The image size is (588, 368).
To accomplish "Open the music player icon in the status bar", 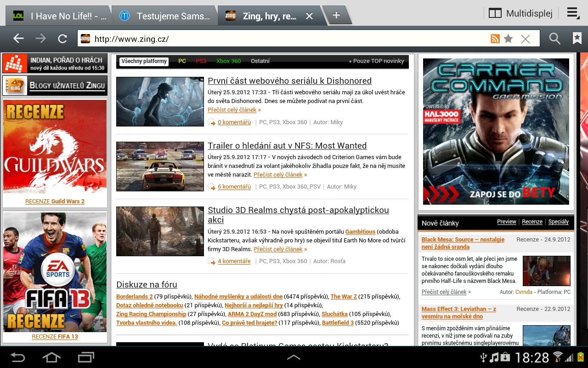I will (x=494, y=357).
